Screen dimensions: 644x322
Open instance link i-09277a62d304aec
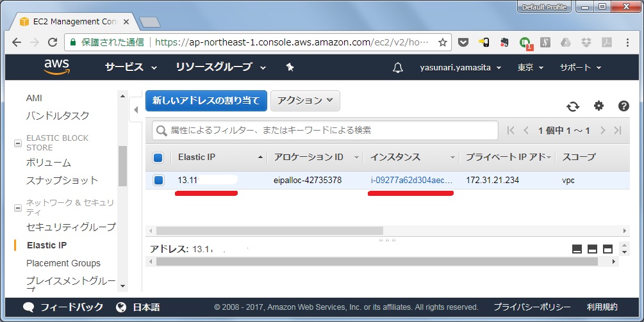[x=411, y=180]
